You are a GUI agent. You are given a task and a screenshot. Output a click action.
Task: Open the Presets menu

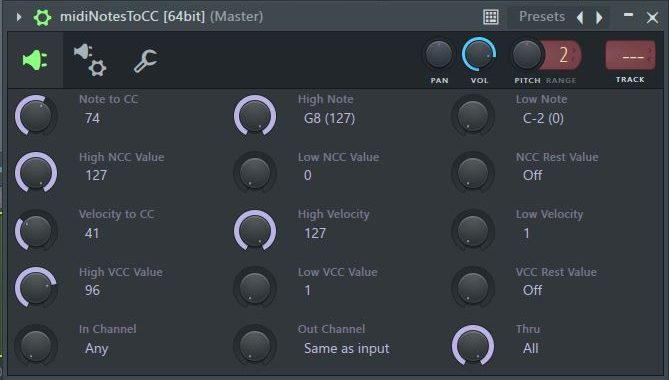click(542, 17)
